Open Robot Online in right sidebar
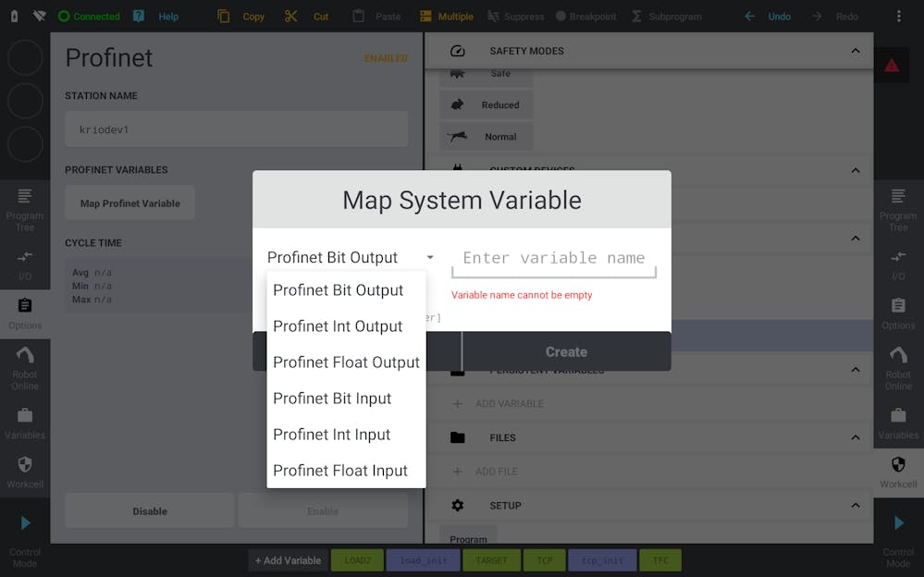 [x=898, y=368]
